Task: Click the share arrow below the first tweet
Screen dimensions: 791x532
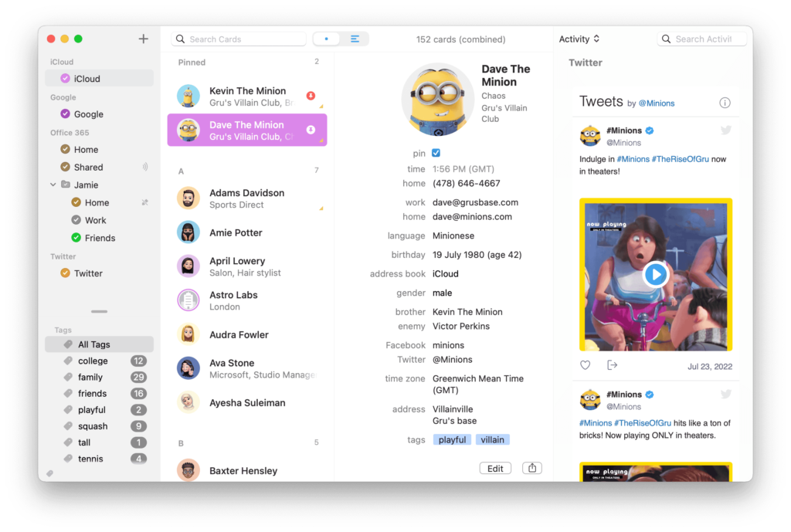Action: 613,365
